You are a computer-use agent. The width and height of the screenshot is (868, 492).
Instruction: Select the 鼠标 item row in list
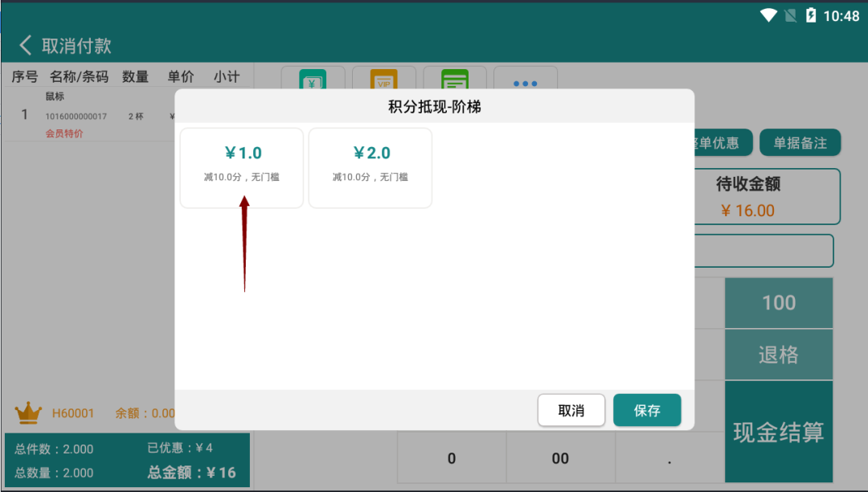click(x=88, y=115)
